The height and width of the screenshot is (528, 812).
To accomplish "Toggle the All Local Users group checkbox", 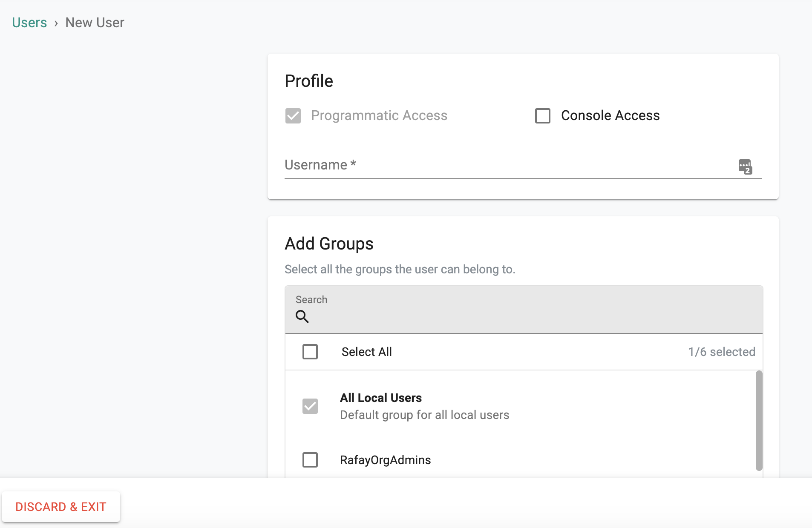I will [x=310, y=406].
